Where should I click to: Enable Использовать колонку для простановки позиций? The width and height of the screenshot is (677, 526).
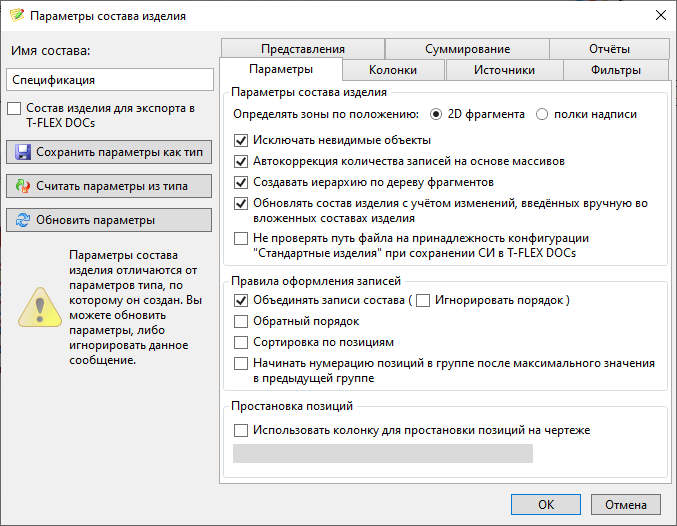point(241,431)
